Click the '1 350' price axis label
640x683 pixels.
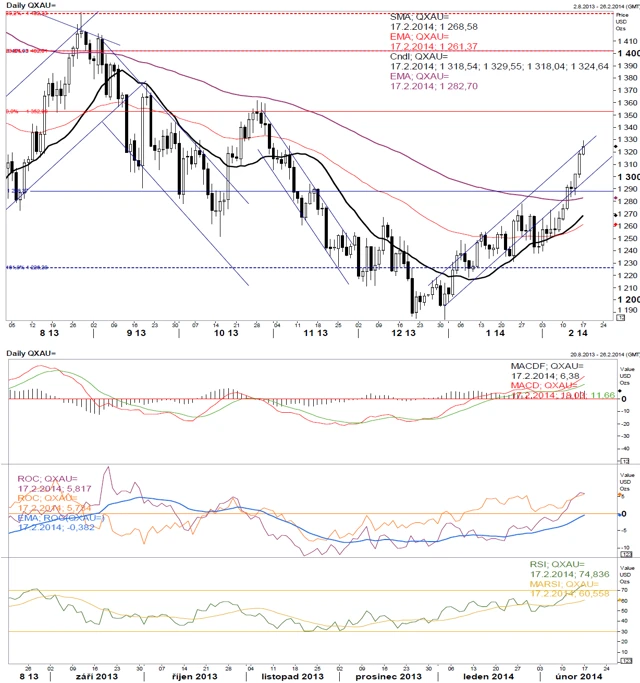point(627,115)
